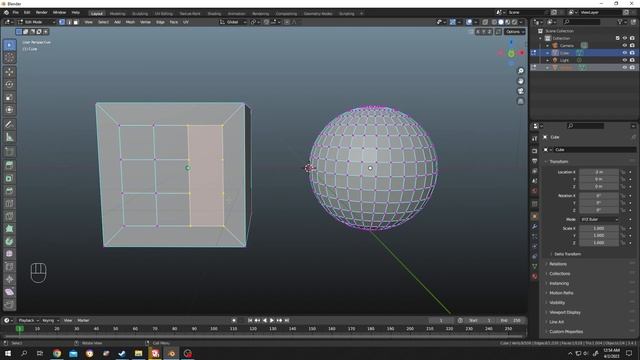Hide the Camera in outliner
The image size is (640, 360).
[x=624, y=46]
